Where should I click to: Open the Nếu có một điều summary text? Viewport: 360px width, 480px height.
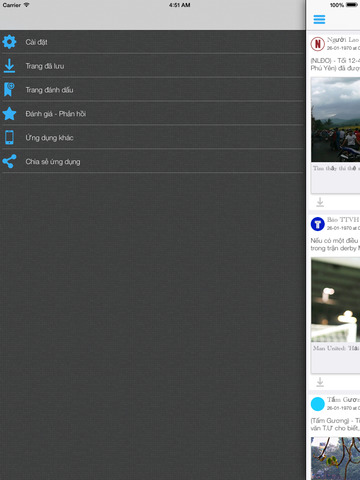pyautogui.click(x=335, y=244)
